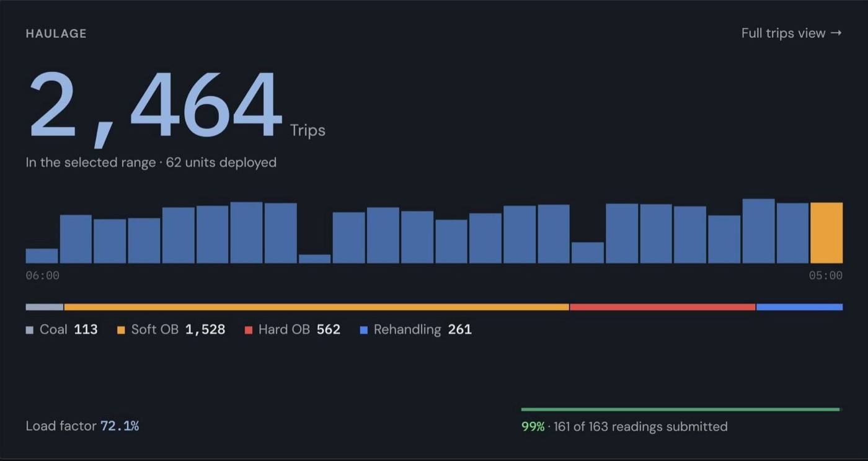Click the green readings submitted progress bar
Image resolution: width=868 pixels, height=461 pixels.
click(680, 410)
